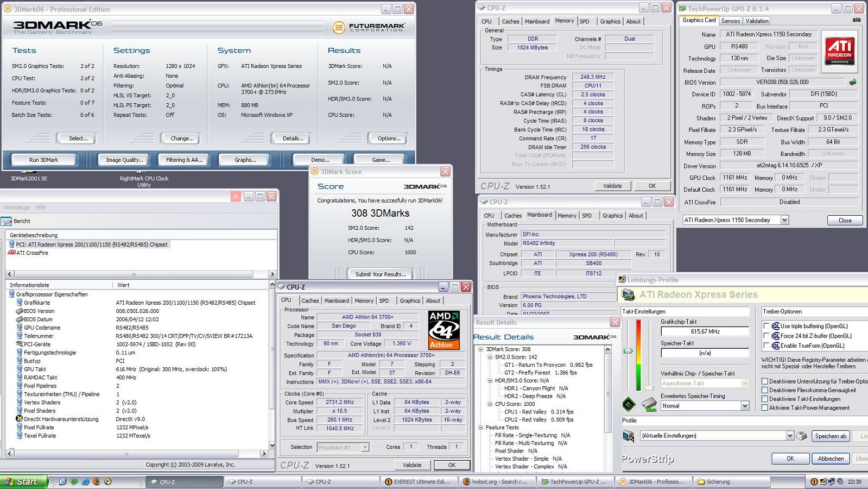Open the Processor #1 selection dropdown
The width and height of the screenshot is (868, 489).
tap(365, 447)
